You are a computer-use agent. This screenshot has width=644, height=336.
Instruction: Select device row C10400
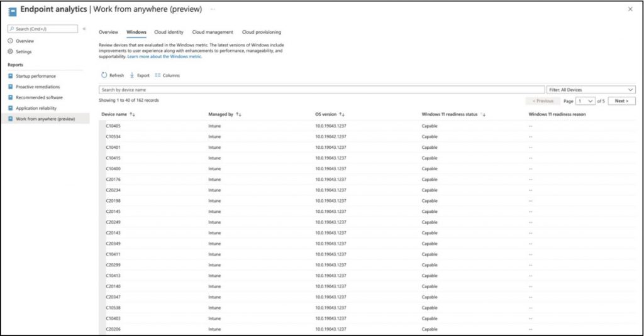367,168
